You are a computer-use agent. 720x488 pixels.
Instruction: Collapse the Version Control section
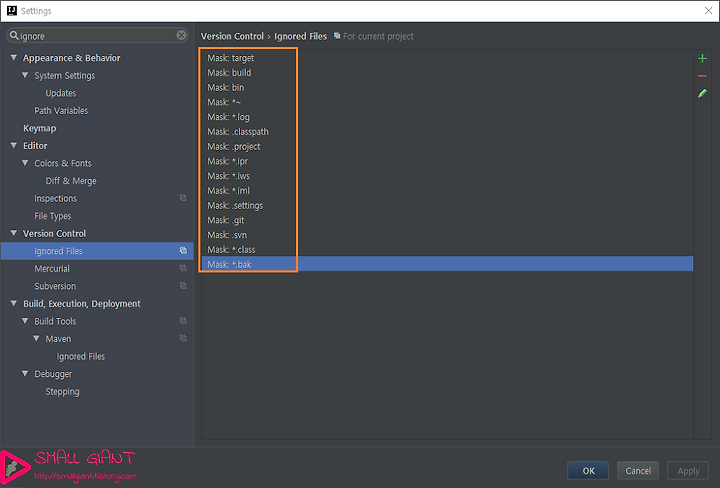pos(14,233)
